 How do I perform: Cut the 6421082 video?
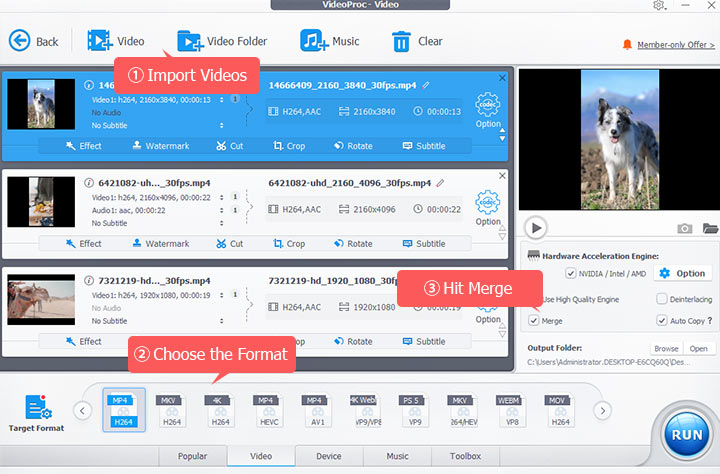tap(230, 244)
